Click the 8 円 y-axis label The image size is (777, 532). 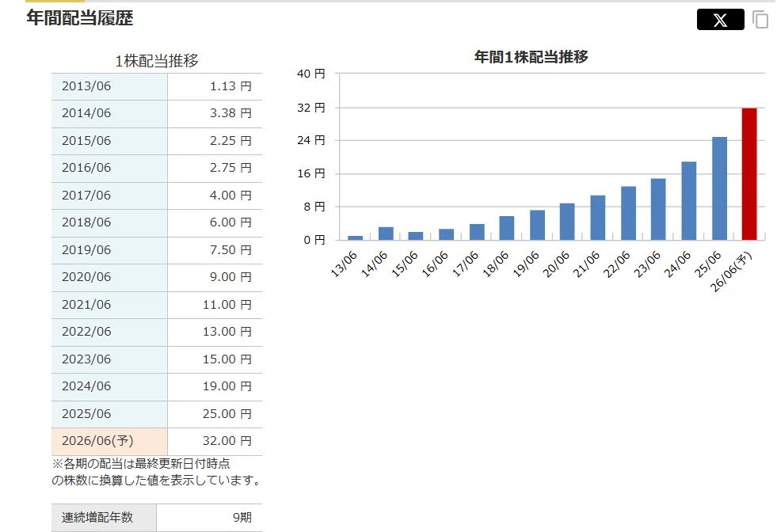(x=314, y=207)
